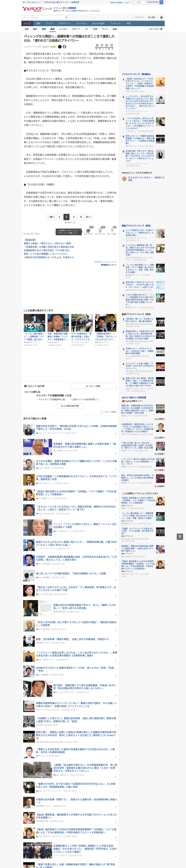Open トピックス一覧 link
This screenshot has height=868, width=186.
pyautogui.click(x=155, y=29)
